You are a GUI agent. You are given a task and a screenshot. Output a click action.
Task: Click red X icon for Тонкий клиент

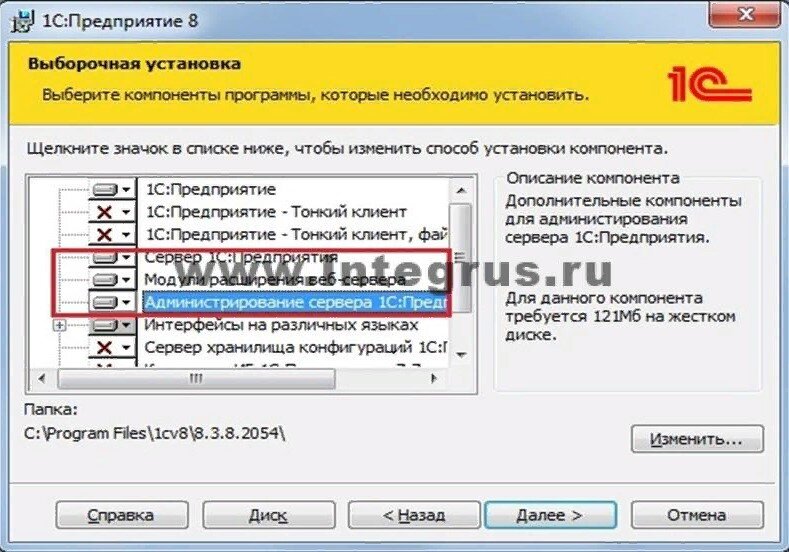[104, 212]
